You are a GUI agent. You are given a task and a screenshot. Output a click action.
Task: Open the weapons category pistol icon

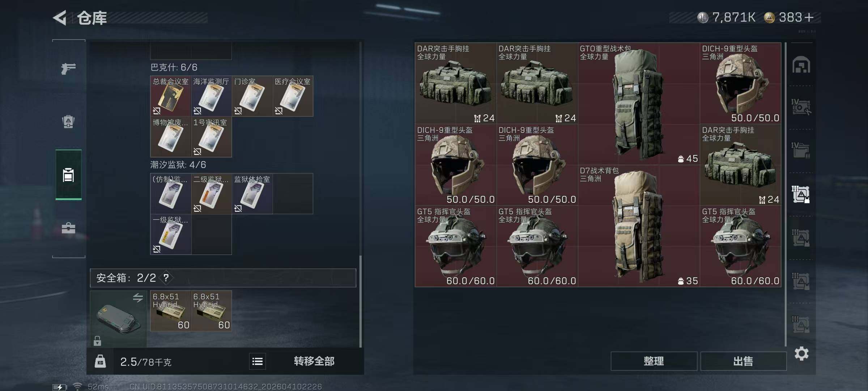coord(68,68)
